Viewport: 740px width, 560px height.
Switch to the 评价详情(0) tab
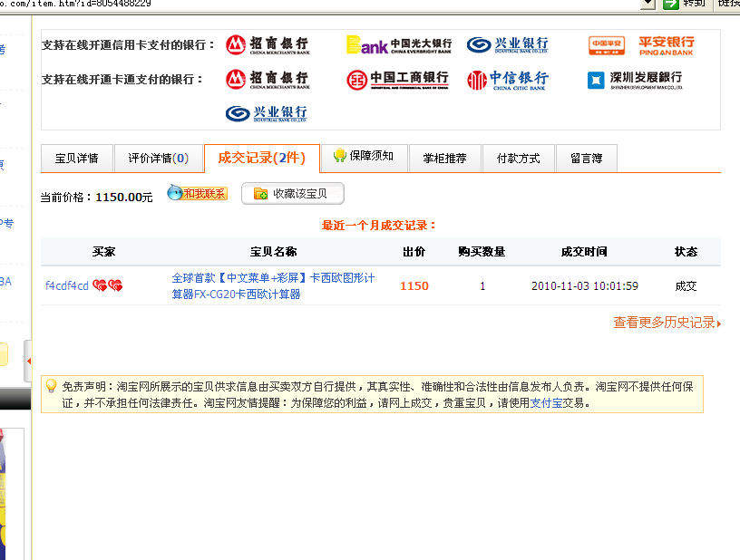[x=159, y=159]
